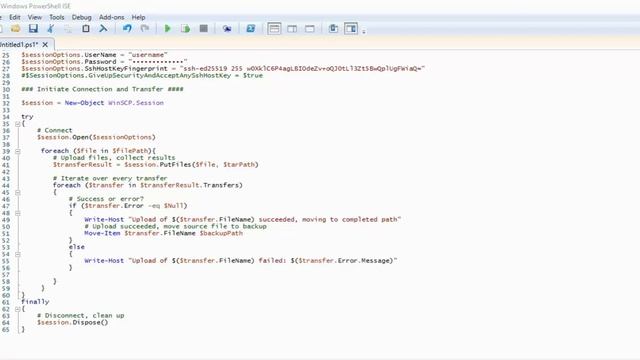Open toolbar overflow options arrow
Image resolution: width=640 pixels, height=360 pixels.
click(364, 31)
